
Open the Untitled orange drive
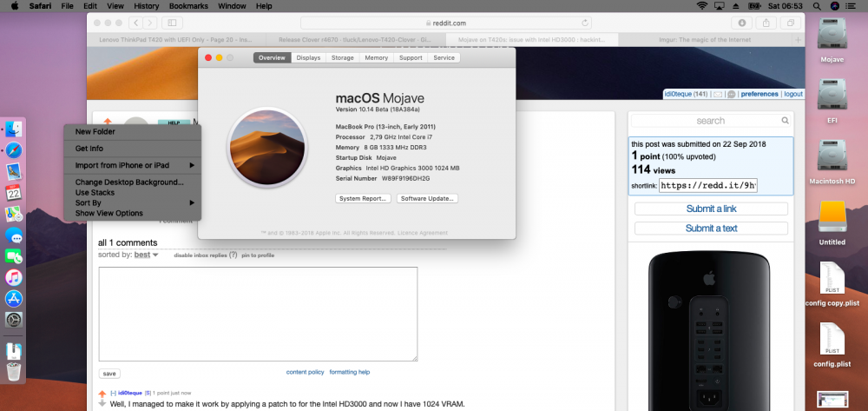[832, 216]
